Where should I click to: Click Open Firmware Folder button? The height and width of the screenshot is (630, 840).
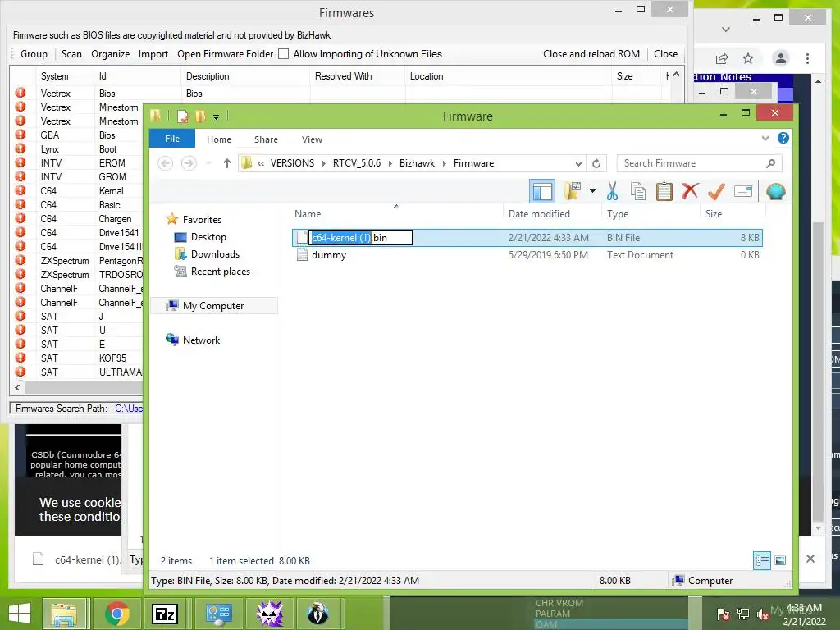point(225,54)
